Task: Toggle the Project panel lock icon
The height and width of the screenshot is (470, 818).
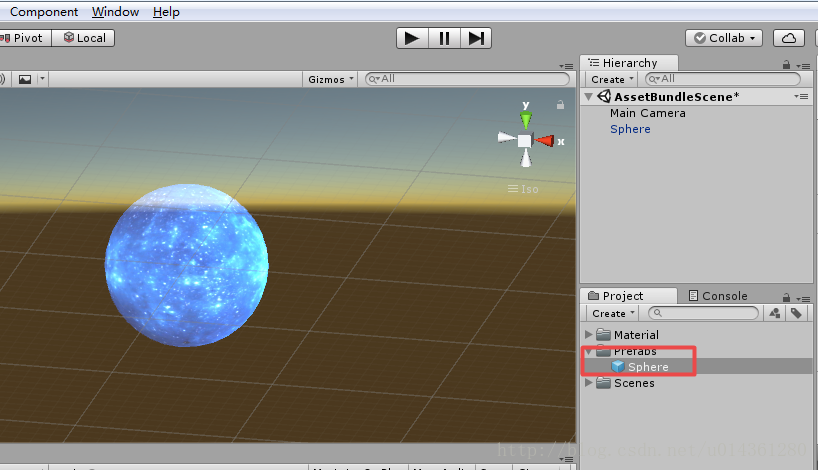Action: (x=786, y=298)
